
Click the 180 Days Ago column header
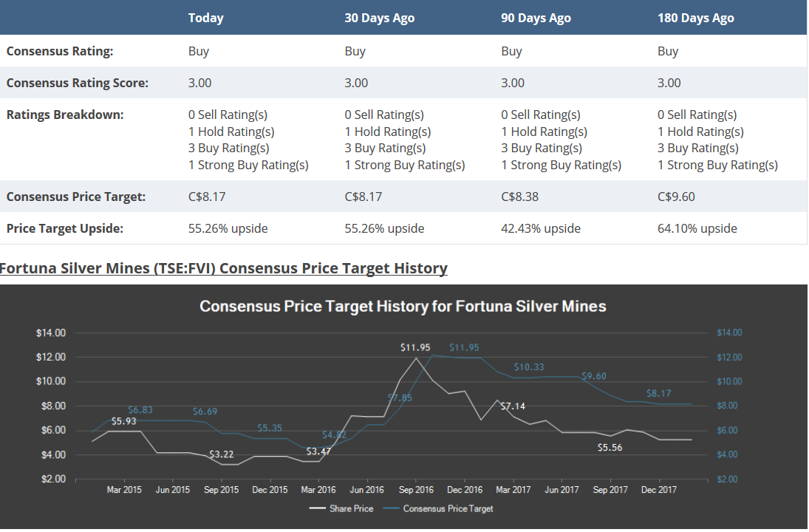pos(695,18)
